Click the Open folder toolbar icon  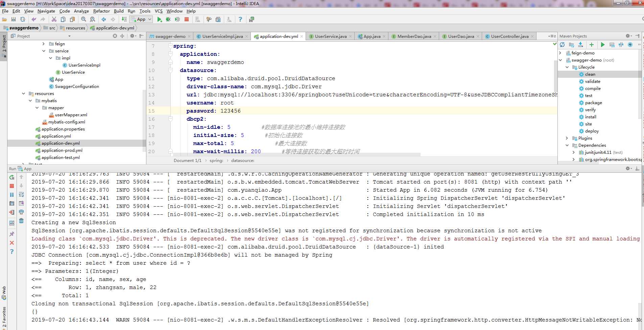coord(4,20)
